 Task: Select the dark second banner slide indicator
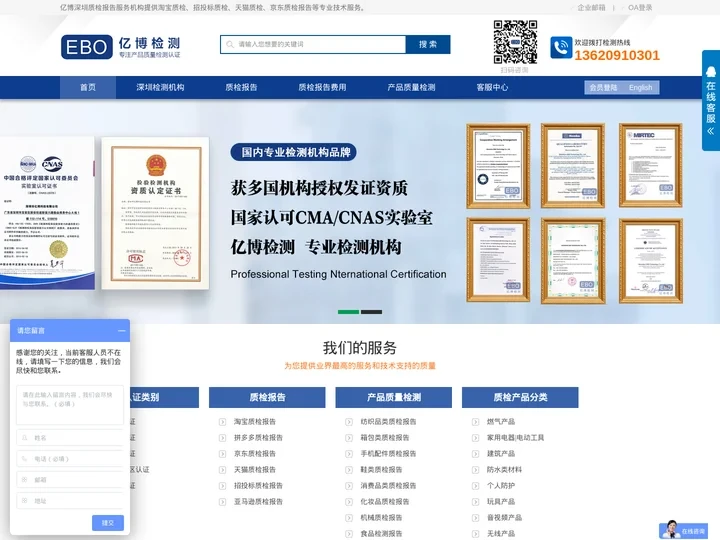pos(371,312)
